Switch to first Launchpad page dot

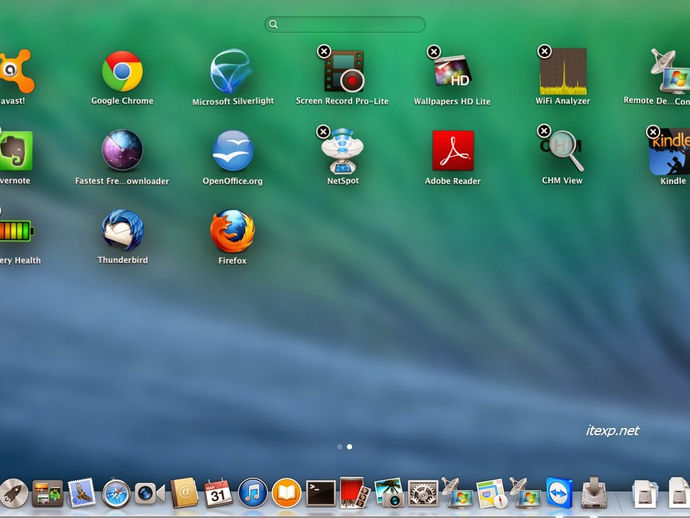(x=340, y=447)
